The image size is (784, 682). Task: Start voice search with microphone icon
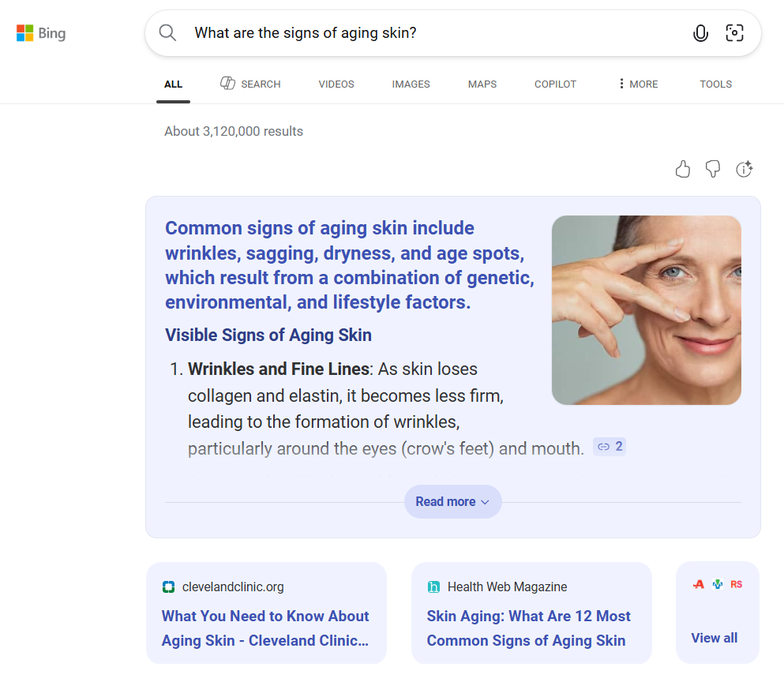(700, 33)
